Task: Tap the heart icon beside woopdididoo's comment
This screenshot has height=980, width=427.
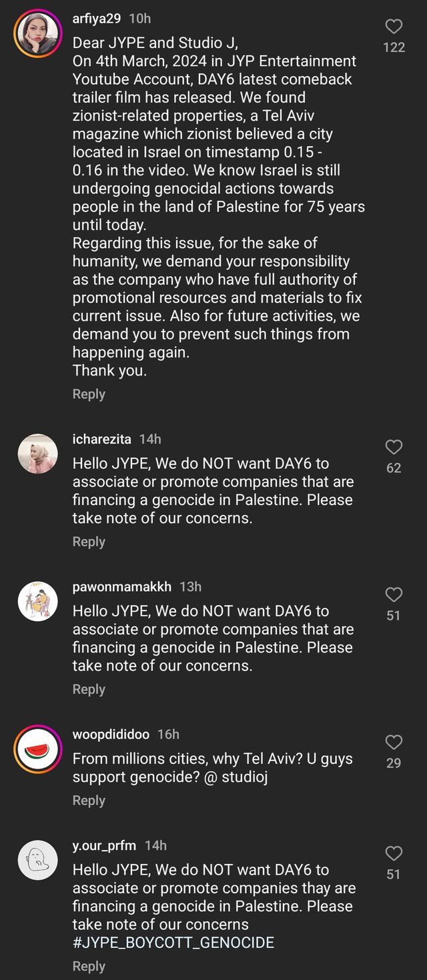Action: tap(394, 742)
